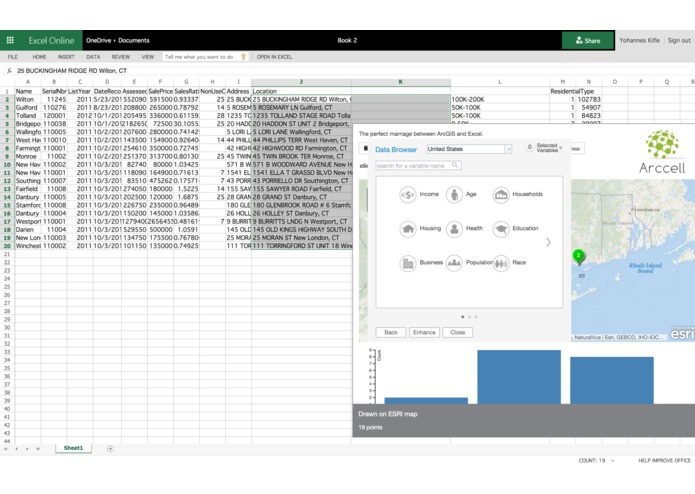
Task: Open the OneDrive breadcrumb link
Action: point(98,40)
